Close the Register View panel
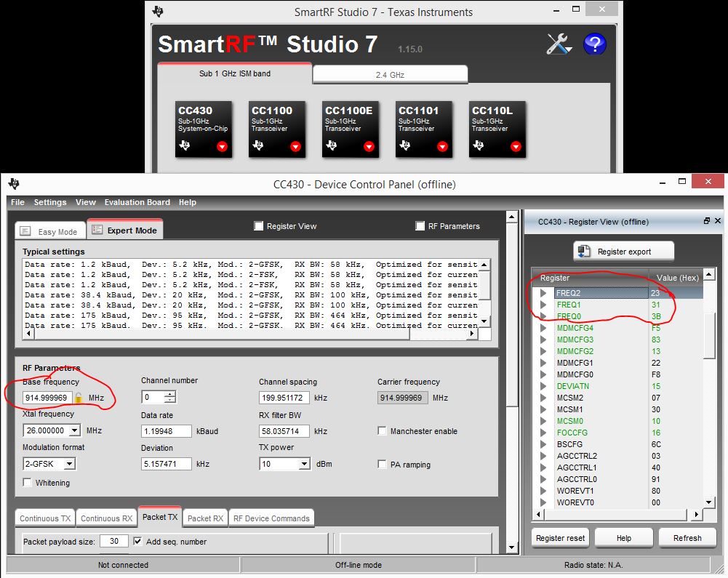This screenshot has width=728, height=578. point(718,221)
